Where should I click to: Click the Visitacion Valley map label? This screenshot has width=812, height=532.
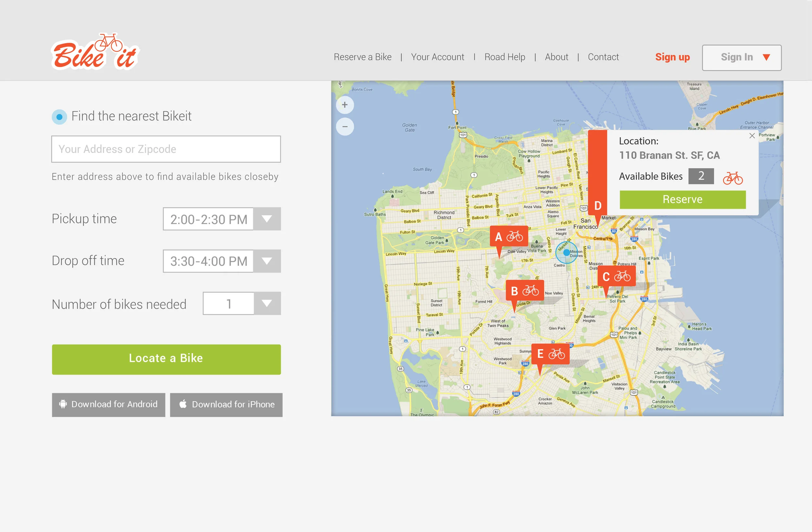[619, 386]
